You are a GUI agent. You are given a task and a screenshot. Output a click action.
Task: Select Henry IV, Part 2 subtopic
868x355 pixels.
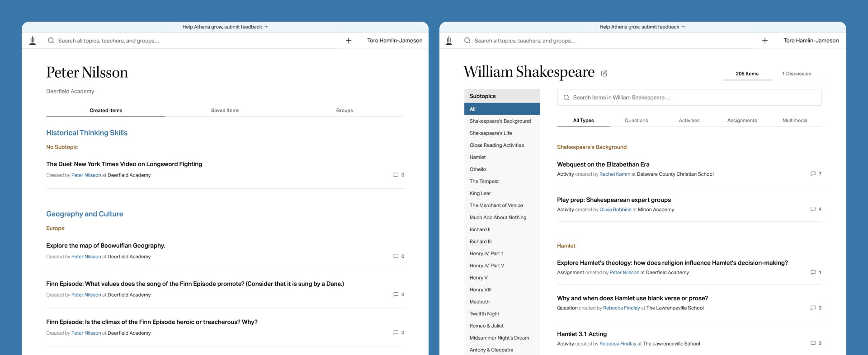tap(502, 266)
